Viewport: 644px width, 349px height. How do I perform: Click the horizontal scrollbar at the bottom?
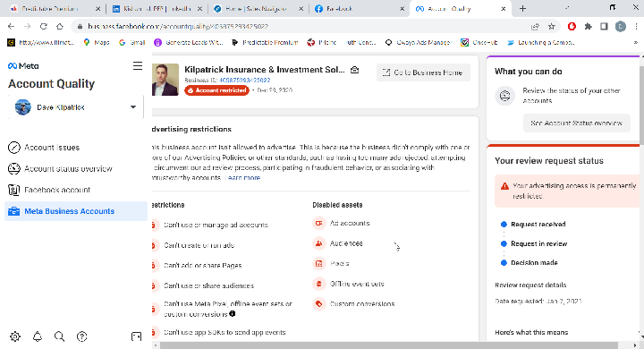[x=388, y=345]
